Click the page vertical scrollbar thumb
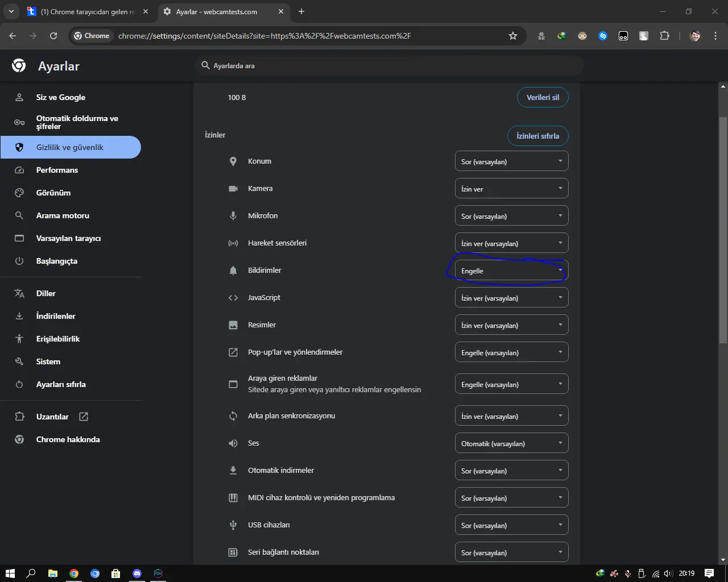The width and height of the screenshot is (728, 582). 723,230
